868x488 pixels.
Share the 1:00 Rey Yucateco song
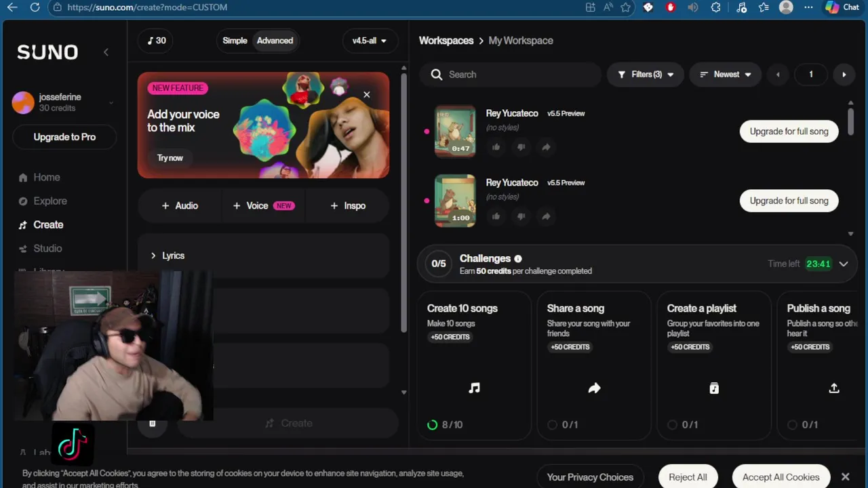pyautogui.click(x=546, y=216)
